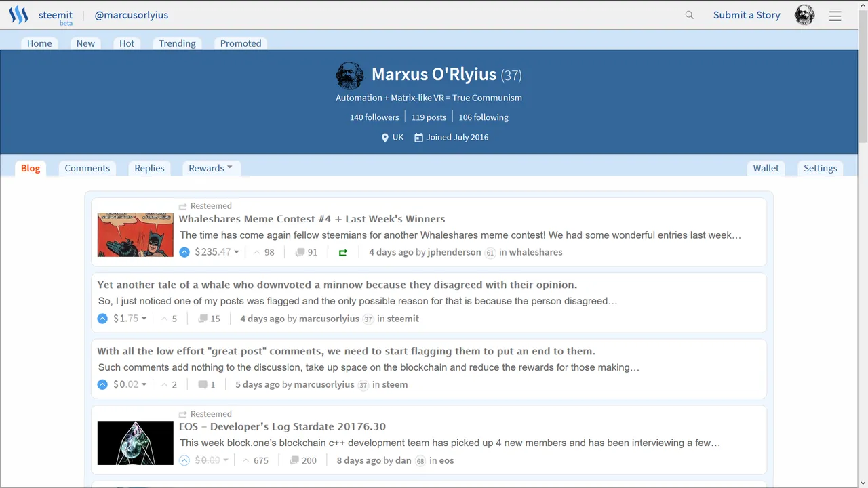Show the 675 votes list
This screenshot has width=868, height=488.
(256, 460)
